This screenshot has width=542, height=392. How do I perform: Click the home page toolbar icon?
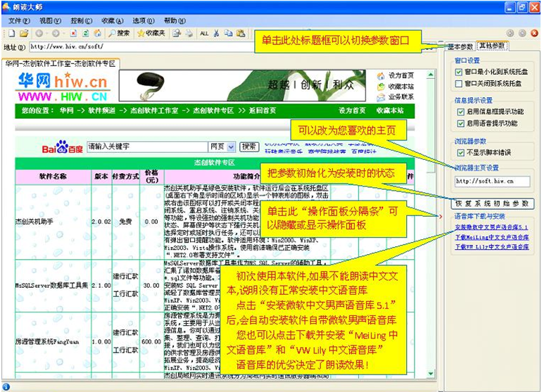pos(98,33)
